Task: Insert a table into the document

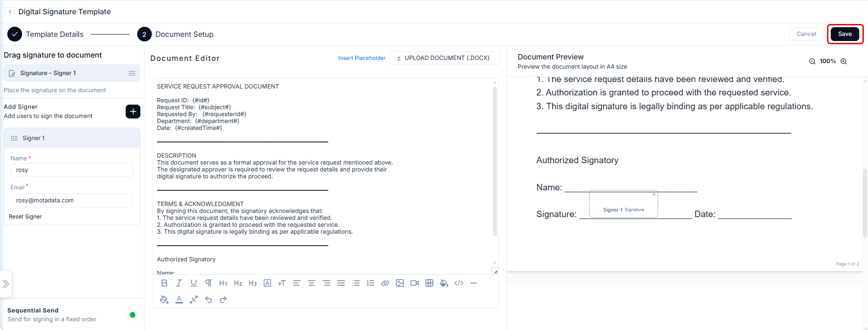Action: (429, 283)
